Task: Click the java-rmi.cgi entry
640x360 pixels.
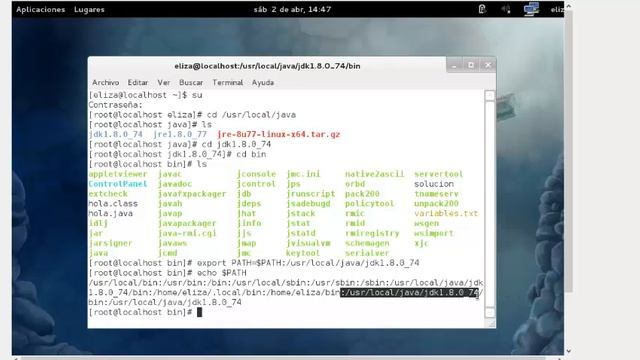Action: (x=187, y=233)
